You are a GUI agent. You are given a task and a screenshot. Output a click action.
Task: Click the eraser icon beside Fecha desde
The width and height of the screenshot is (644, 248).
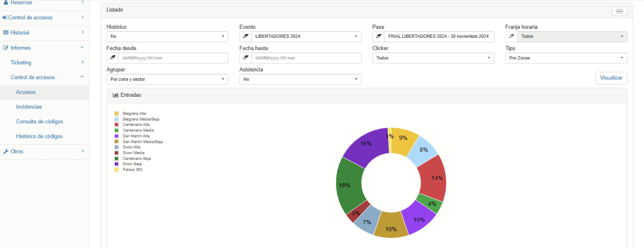113,58
